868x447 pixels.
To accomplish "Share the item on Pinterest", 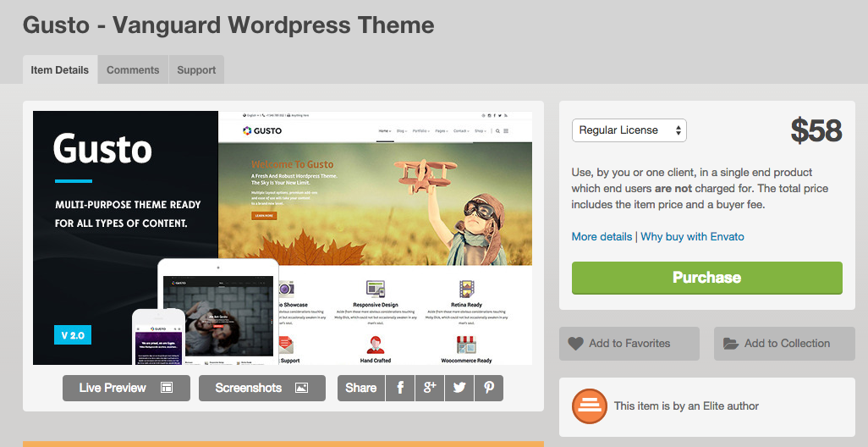I will coord(489,388).
